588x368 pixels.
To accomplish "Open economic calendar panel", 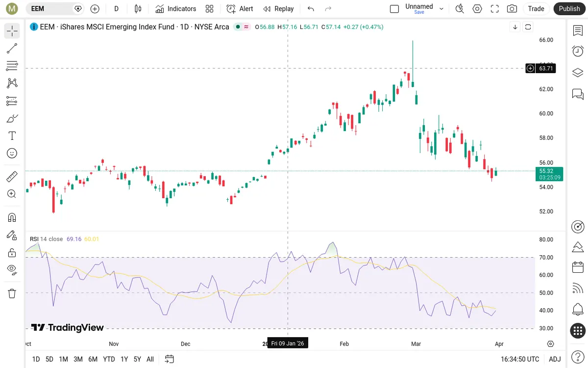I will click(578, 267).
